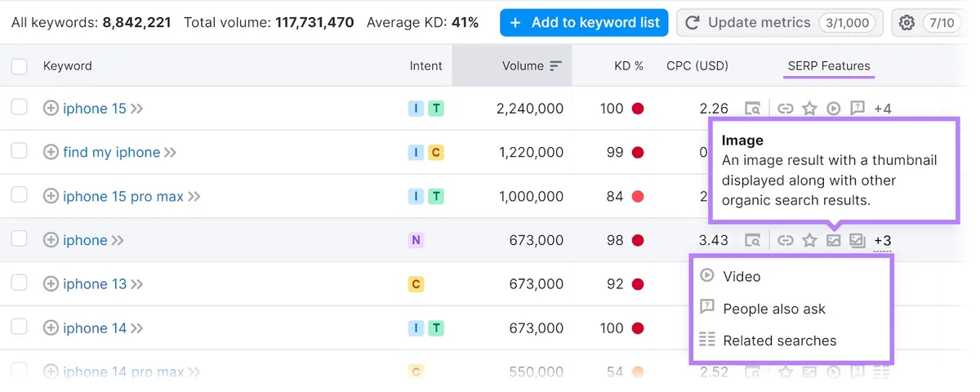Click reviews star icon in 3.43 CPC row
Screen dimensions: 980x392
click(x=809, y=240)
